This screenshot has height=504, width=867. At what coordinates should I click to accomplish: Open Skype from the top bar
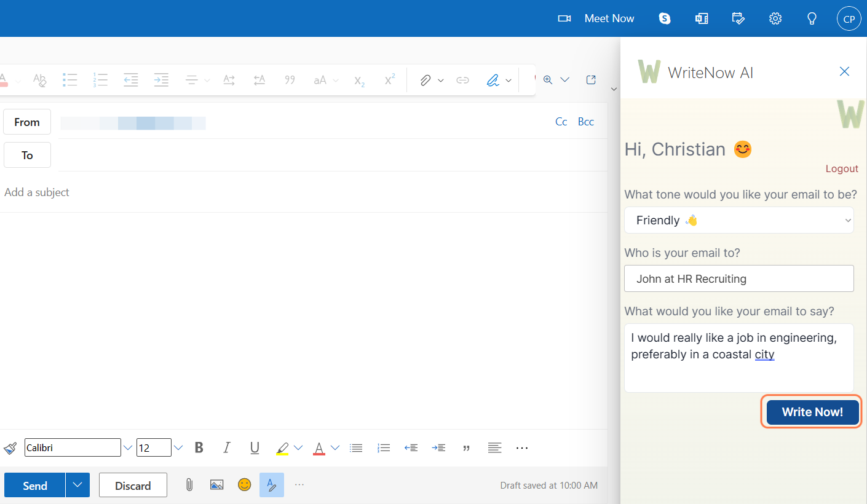pyautogui.click(x=665, y=18)
